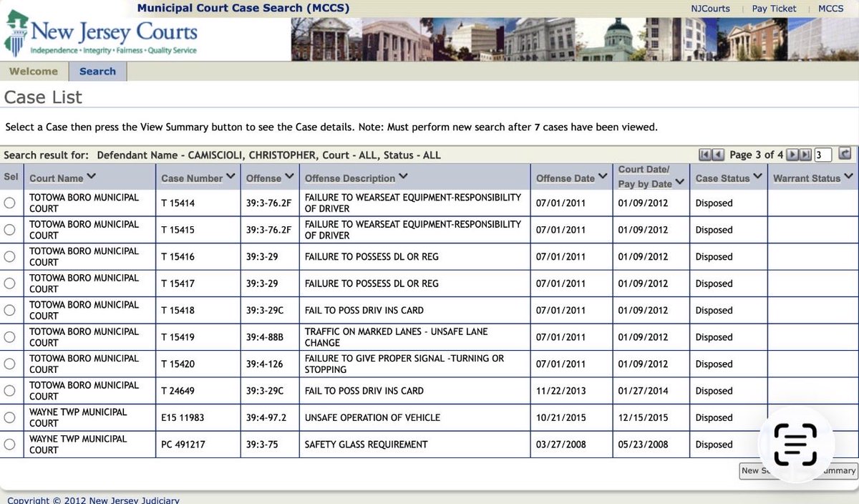859x504 pixels.
Task: Click offense code 39:3-75
Action: point(262,445)
